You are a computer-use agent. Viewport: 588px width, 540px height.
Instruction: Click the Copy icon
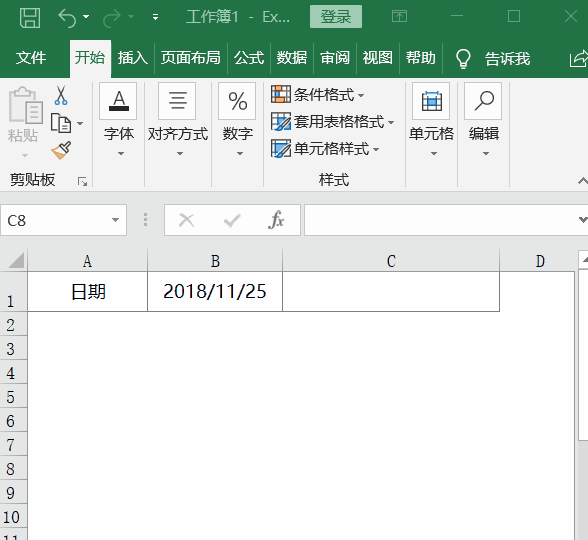point(61,123)
